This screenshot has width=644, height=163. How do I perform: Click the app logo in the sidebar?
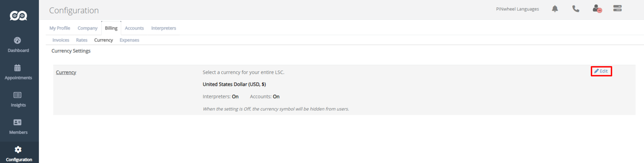pyautogui.click(x=18, y=15)
